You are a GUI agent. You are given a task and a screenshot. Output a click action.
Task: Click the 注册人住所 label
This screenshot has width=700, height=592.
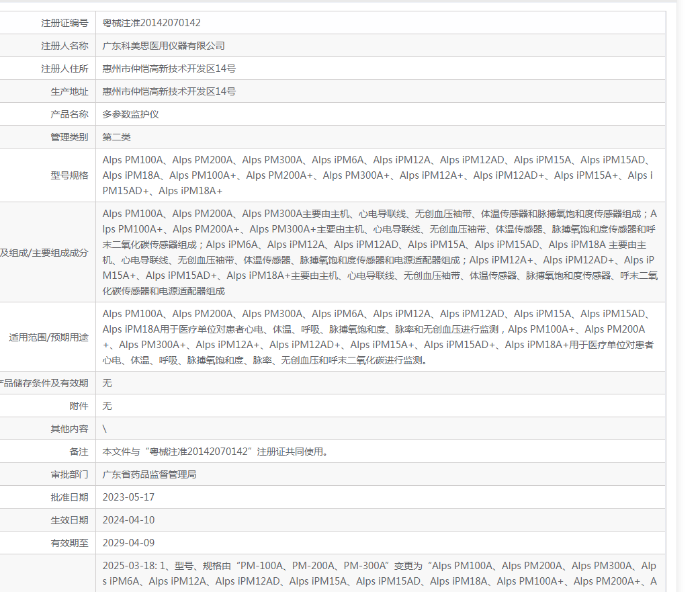[64, 69]
